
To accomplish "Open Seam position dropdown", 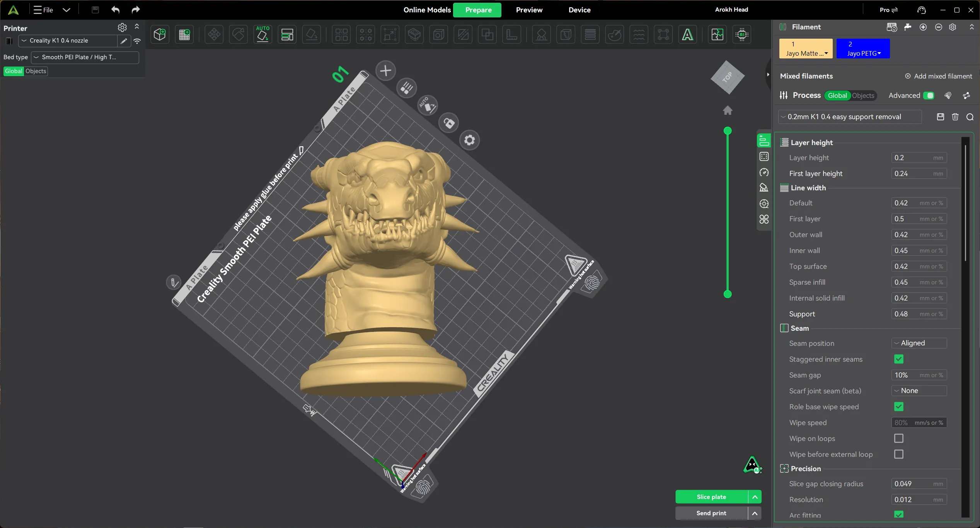I will point(919,343).
